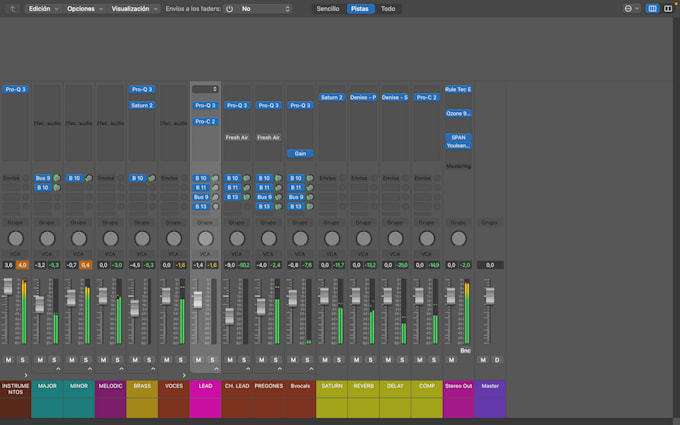Click the volume fader on CH. LEAD strip

(229, 316)
